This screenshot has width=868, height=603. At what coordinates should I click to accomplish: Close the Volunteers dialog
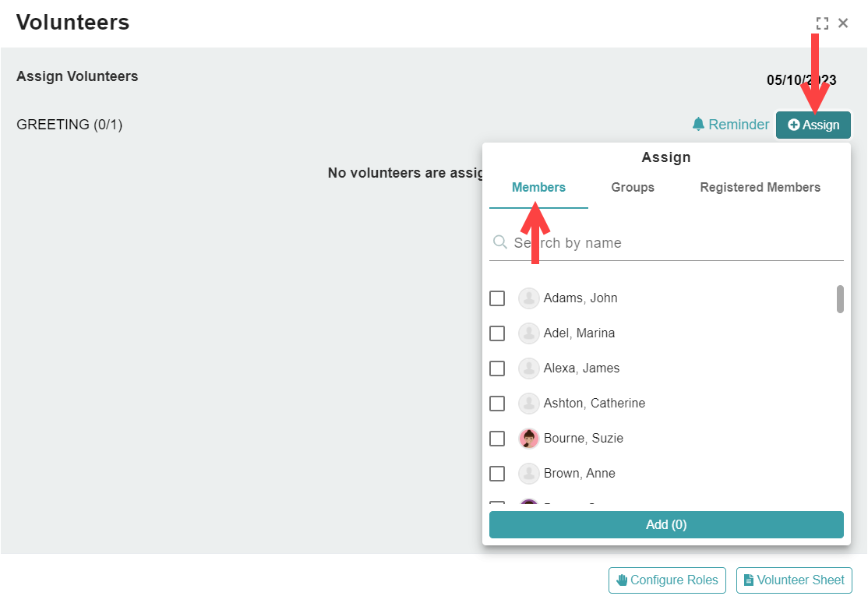843,23
